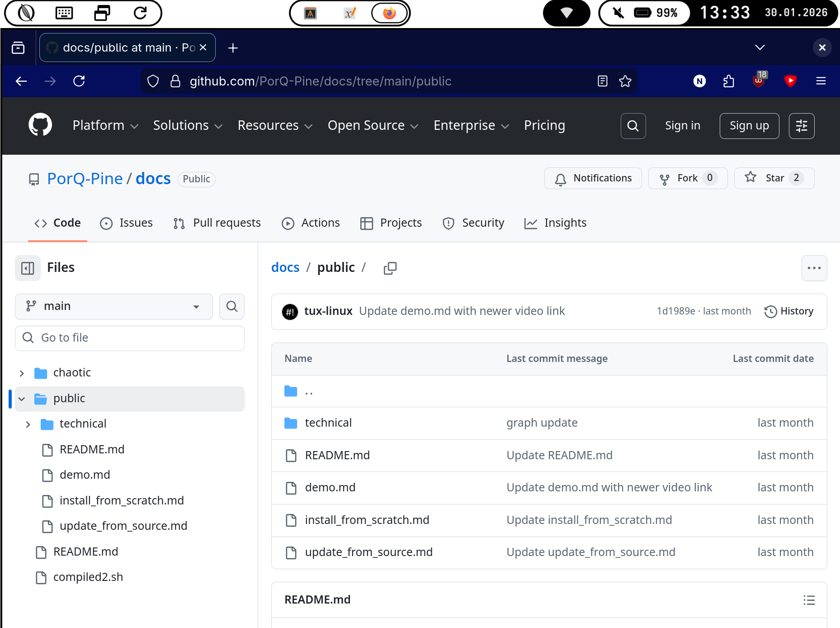Open the appearance settings sliders icon
The width and height of the screenshot is (840, 628).
tap(801, 126)
